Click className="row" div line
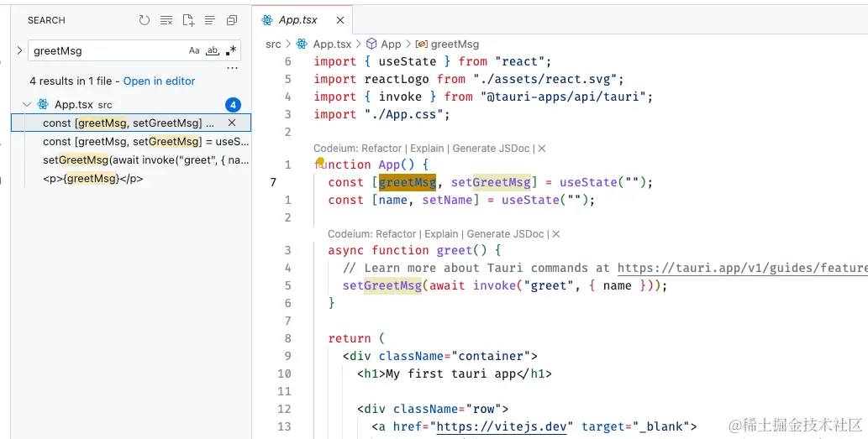The image size is (868, 439). pos(433,409)
